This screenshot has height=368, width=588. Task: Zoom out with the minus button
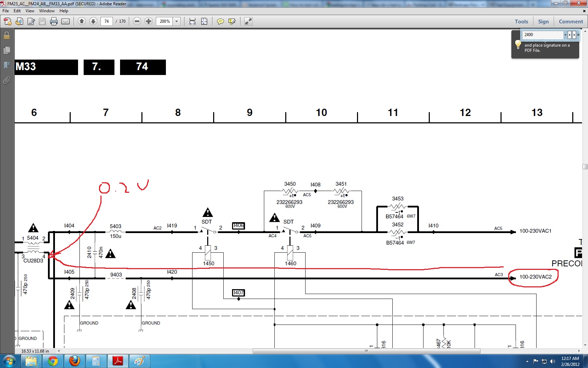(x=137, y=21)
